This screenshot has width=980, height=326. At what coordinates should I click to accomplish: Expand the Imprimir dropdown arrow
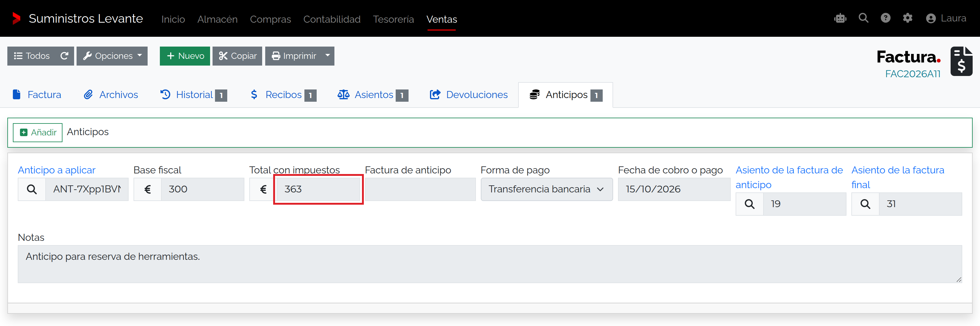[x=328, y=56]
